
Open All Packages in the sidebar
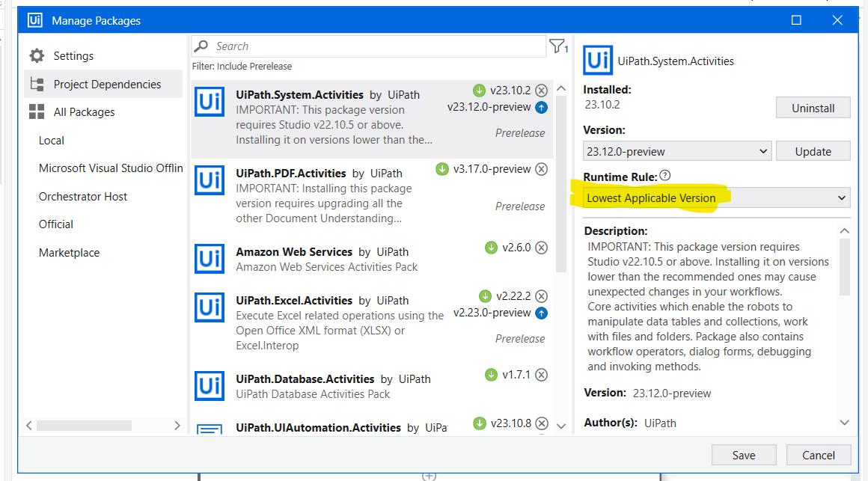click(x=84, y=111)
